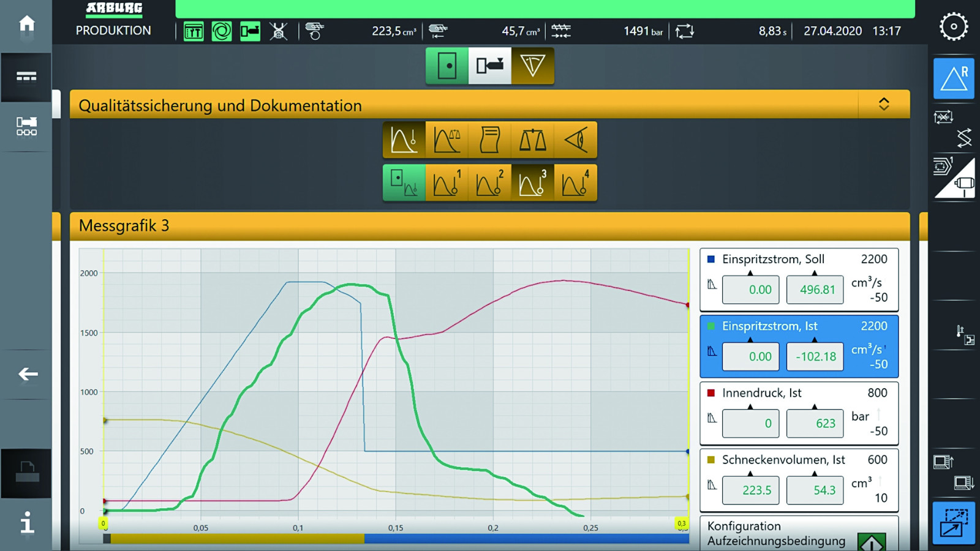This screenshot has height=551, width=980.
Task: Open the info icon
Action: (27, 522)
